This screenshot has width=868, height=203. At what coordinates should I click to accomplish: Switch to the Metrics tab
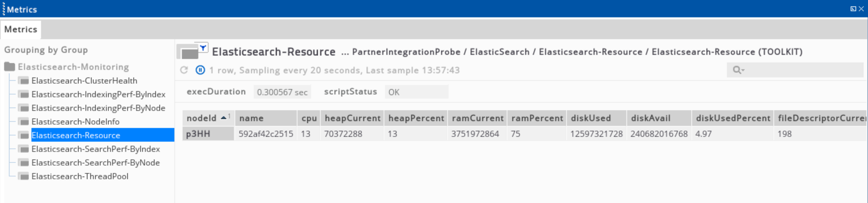tap(21, 30)
